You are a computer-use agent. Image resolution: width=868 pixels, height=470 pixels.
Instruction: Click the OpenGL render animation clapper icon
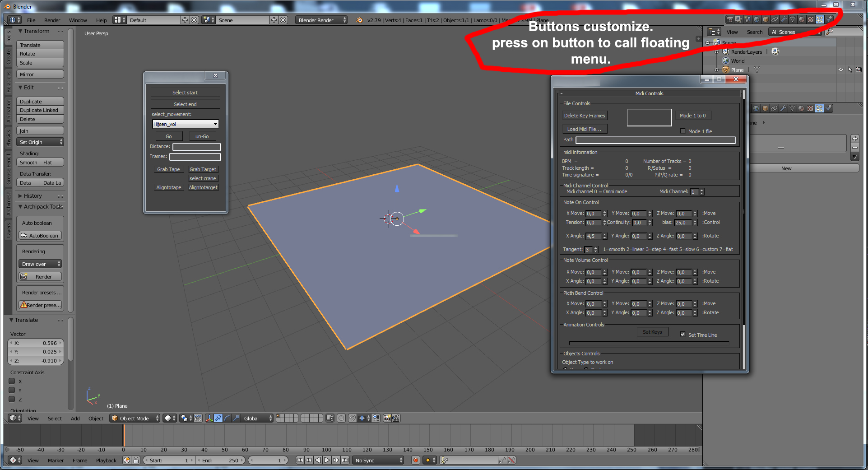pos(396,418)
